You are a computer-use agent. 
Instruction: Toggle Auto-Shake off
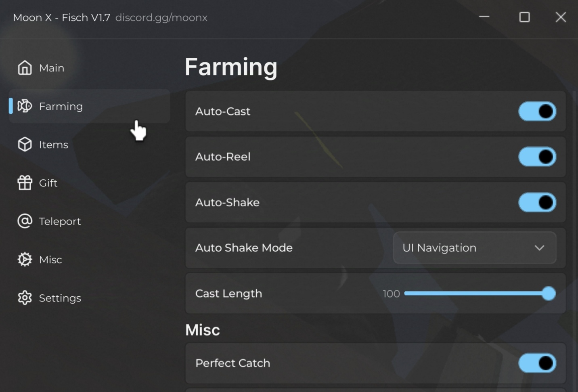coord(537,202)
